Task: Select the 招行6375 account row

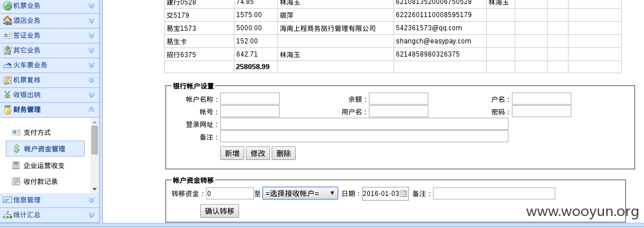Action: [393, 54]
